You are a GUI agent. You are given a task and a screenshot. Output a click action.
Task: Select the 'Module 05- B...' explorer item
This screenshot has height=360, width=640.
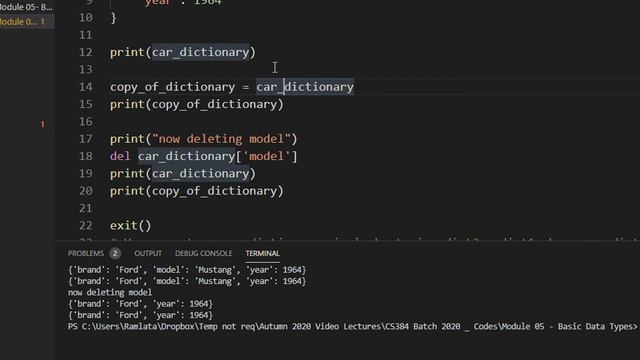(26, 7)
